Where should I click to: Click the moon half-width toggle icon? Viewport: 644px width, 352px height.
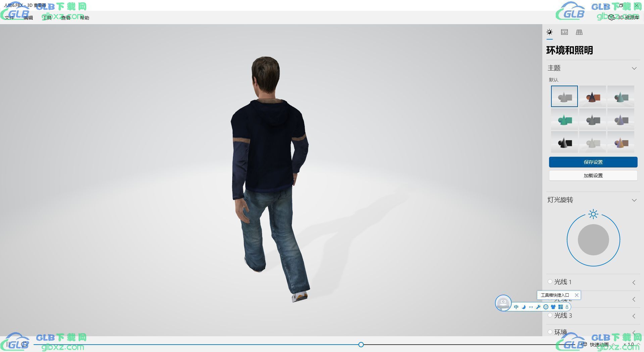524,307
